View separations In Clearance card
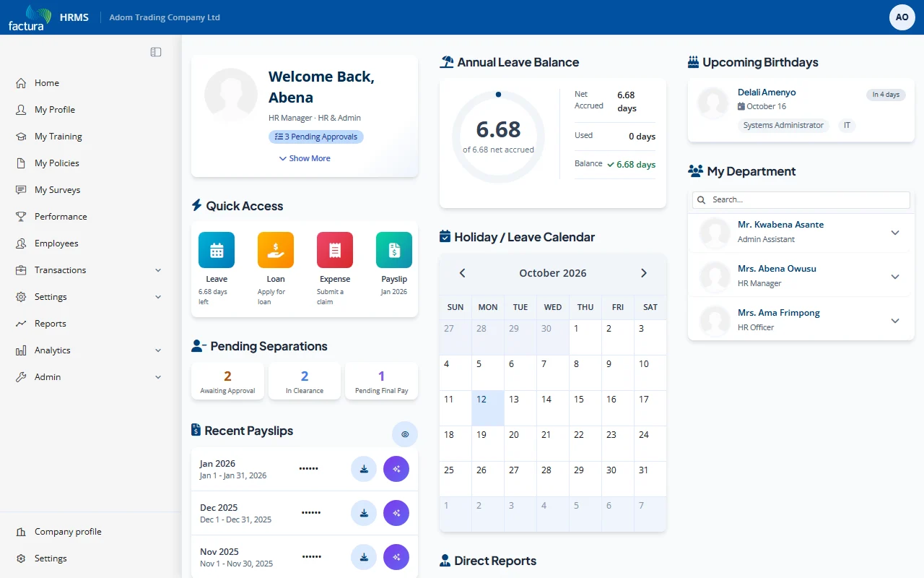The width and height of the screenshot is (924, 578). tap(305, 381)
